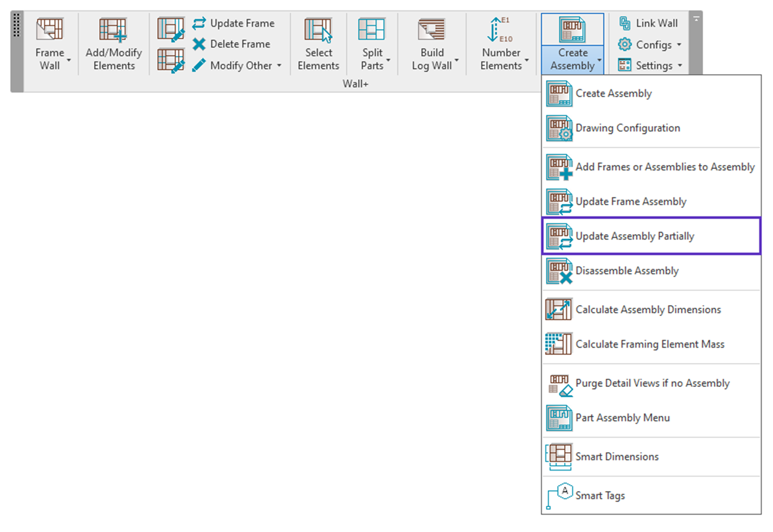Click Purge Detail Views if no Assembly
The image size is (773, 532).
[652, 383]
